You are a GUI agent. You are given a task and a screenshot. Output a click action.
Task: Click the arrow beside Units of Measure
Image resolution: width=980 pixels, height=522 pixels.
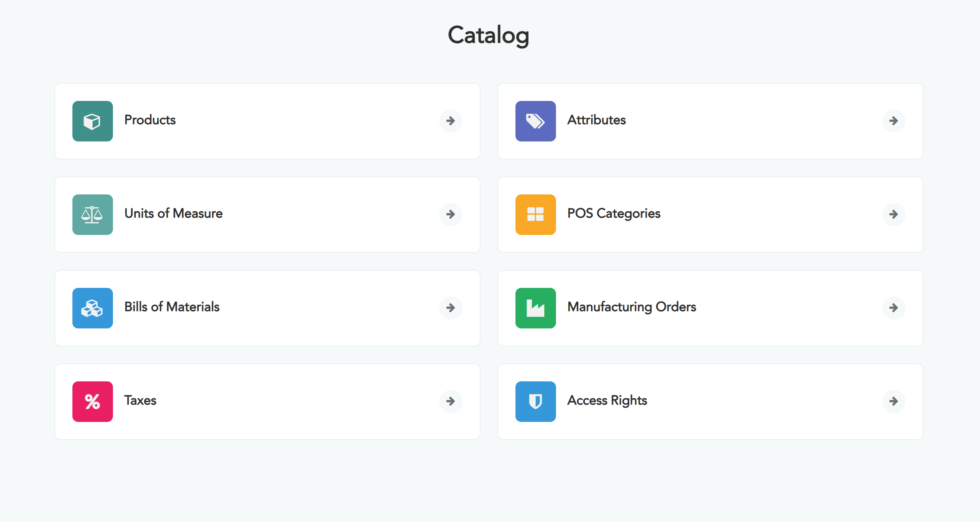pos(450,214)
